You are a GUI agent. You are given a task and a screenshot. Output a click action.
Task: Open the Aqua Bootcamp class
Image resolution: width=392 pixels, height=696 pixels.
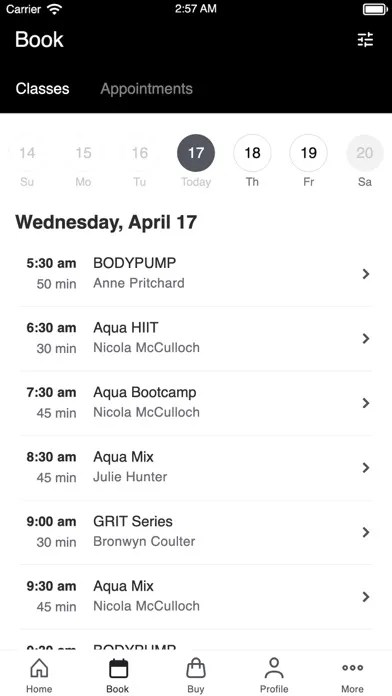pyautogui.click(x=196, y=403)
